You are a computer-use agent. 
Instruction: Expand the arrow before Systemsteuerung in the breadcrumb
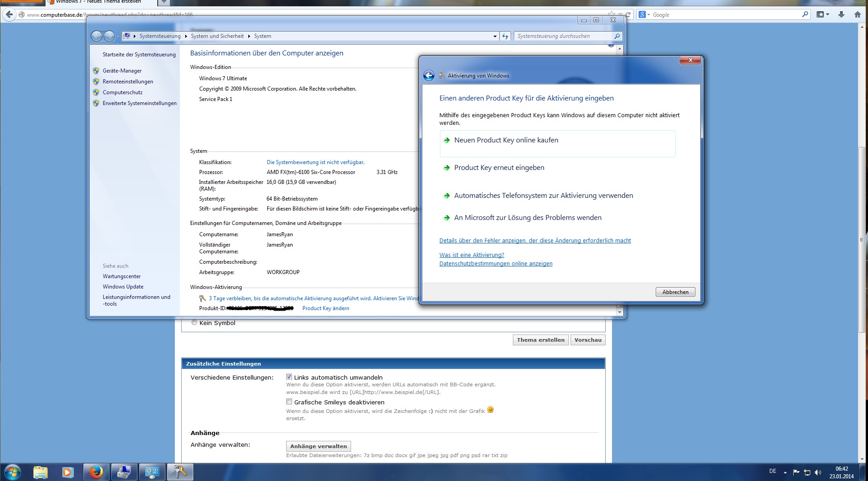click(134, 36)
